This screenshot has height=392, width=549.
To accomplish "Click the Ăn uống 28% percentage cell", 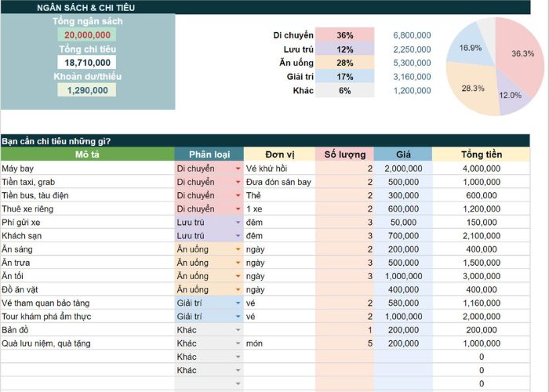I will pos(344,63).
